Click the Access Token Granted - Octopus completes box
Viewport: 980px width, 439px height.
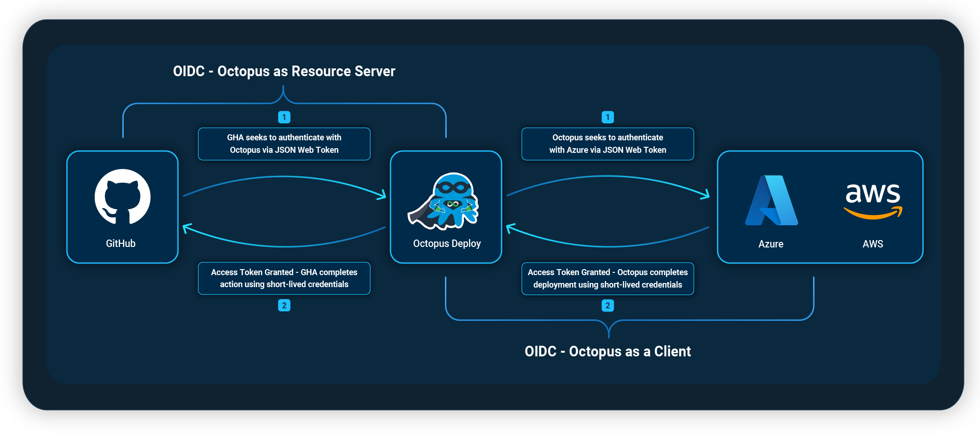pyautogui.click(x=607, y=278)
